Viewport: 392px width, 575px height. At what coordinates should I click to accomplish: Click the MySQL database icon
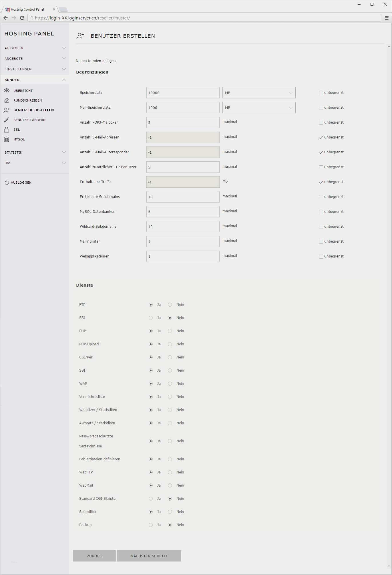(x=7, y=139)
